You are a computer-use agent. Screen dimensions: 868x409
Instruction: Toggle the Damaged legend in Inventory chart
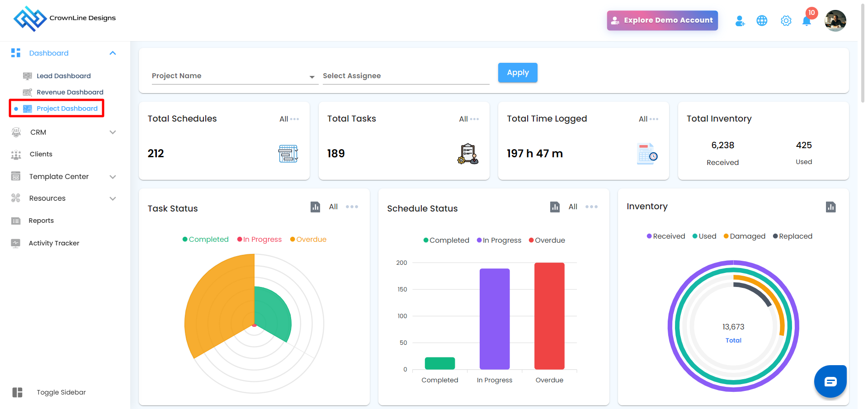coord(745,236)
